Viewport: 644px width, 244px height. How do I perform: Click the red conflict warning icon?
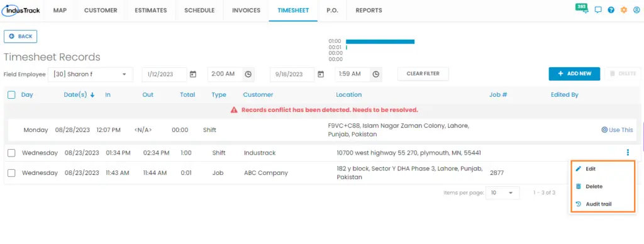234,110
